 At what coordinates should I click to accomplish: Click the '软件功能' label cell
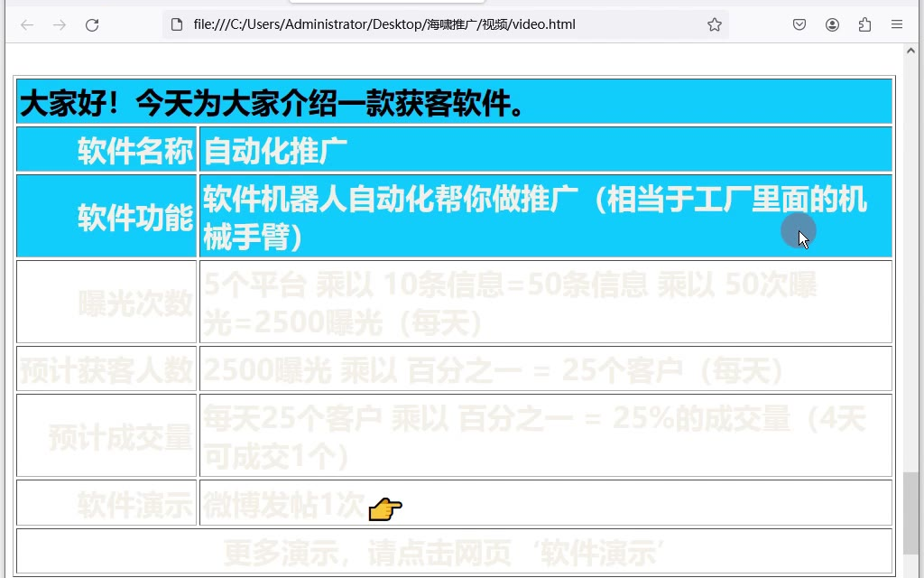(135, 218)
